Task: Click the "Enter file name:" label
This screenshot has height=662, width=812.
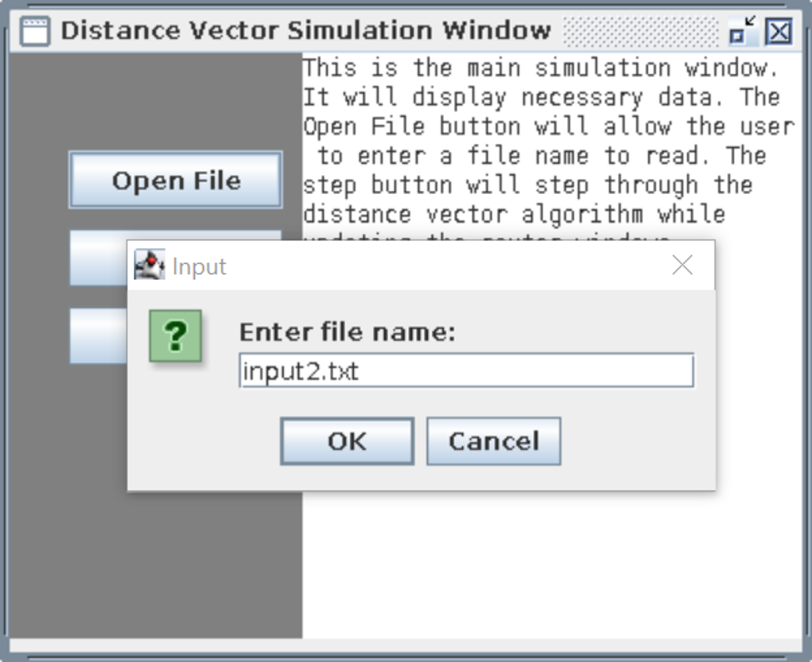Action: point(347,333)
